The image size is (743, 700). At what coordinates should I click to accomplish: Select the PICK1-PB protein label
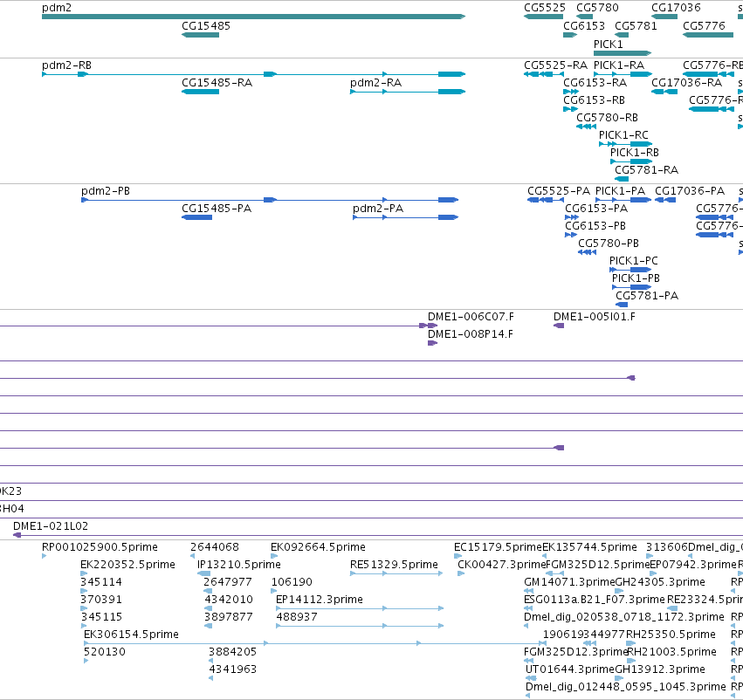[x=636, y=278]
